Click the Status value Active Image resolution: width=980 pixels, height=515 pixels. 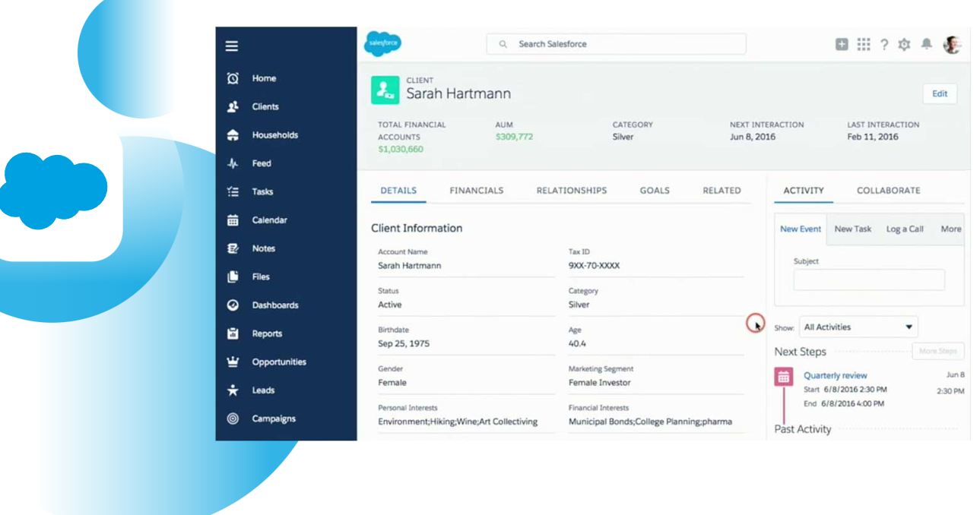[x=390, y=305]
